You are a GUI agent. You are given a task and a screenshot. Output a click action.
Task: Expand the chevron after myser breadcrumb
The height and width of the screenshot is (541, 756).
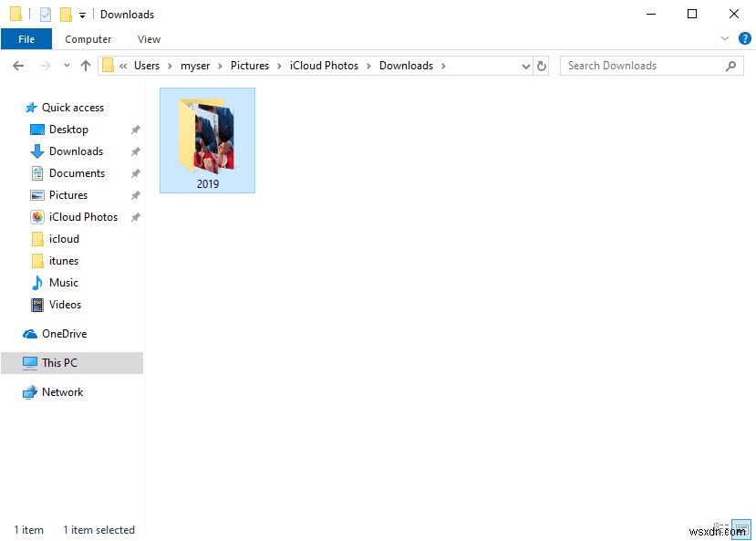pos(220,66)
